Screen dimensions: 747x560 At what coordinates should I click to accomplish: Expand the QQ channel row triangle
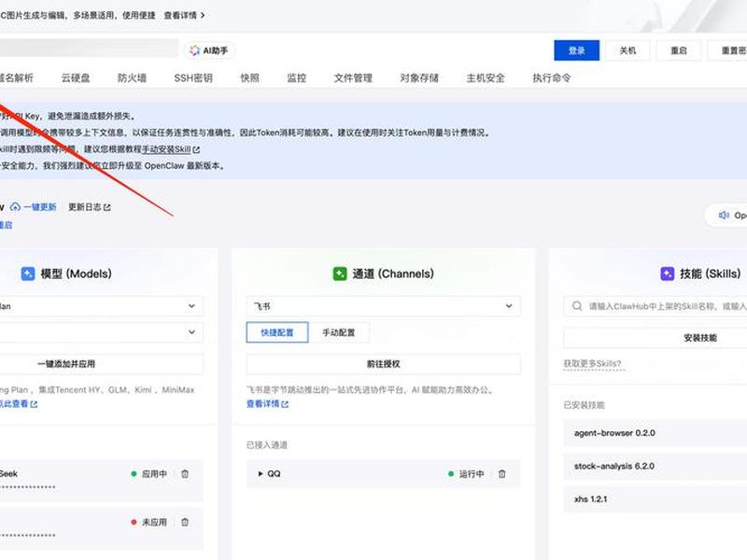click(261, 474)
